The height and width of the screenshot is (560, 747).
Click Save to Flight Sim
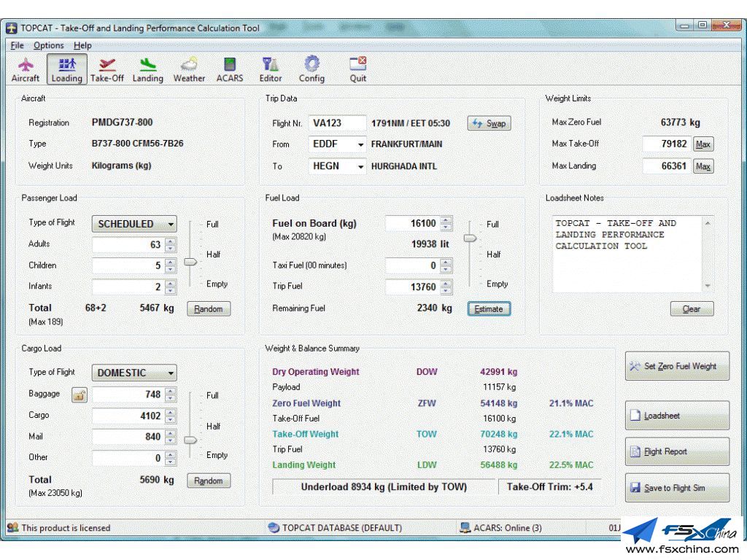(677, 488)
